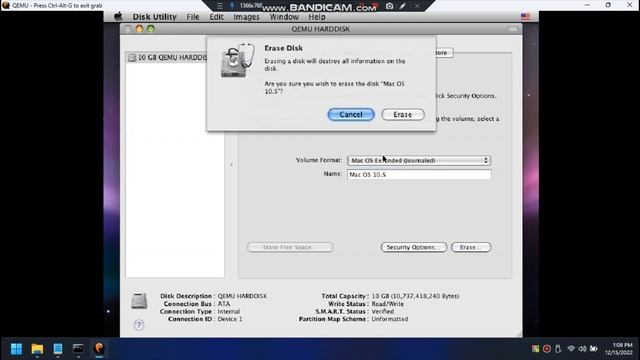Click the Bandicam pencil draw icon
The height and width of the screenshot is (360, 640).
pyautogui.click(x=402, y=6)
